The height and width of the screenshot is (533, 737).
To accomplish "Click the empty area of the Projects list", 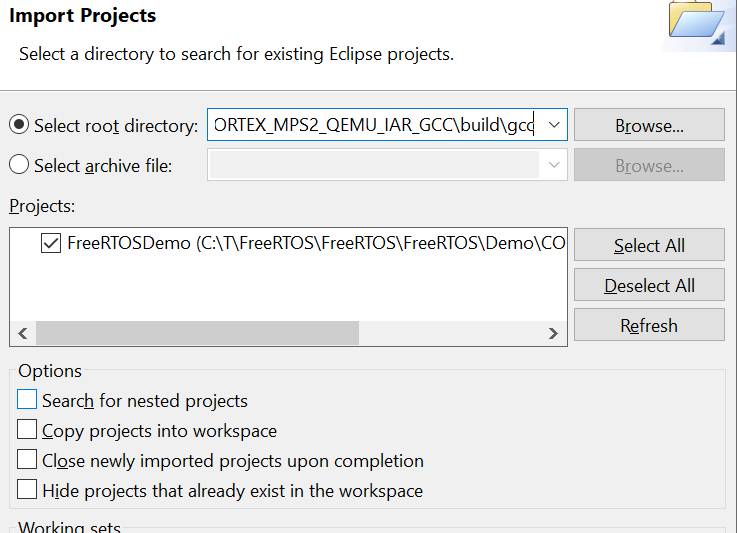I will click(x=288, y=288).
